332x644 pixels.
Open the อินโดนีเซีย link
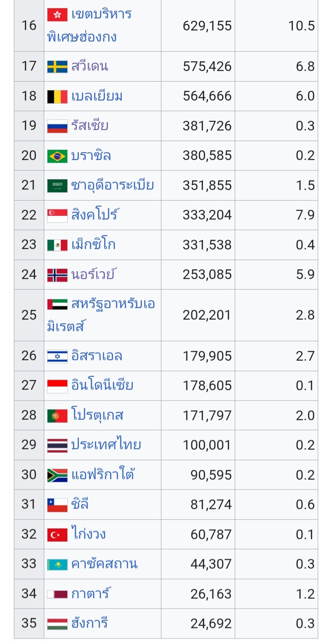point(102,385)
